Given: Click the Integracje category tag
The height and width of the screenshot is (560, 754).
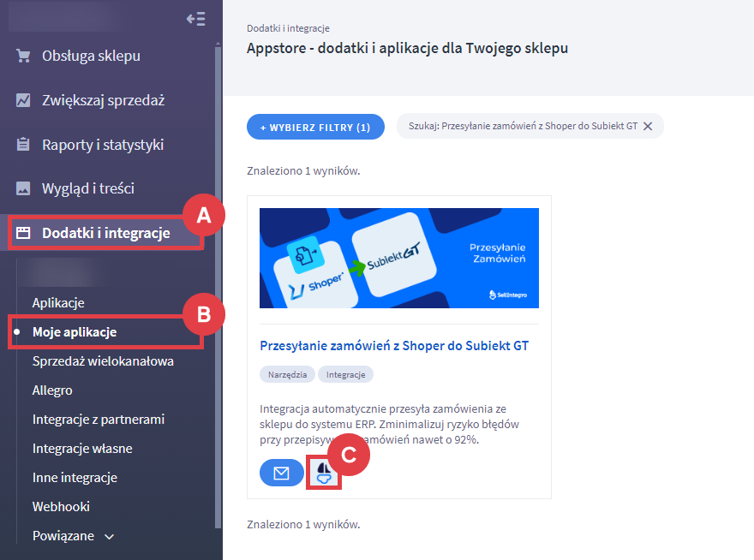Looking at the screenshot, I should (x=346, y=374).
